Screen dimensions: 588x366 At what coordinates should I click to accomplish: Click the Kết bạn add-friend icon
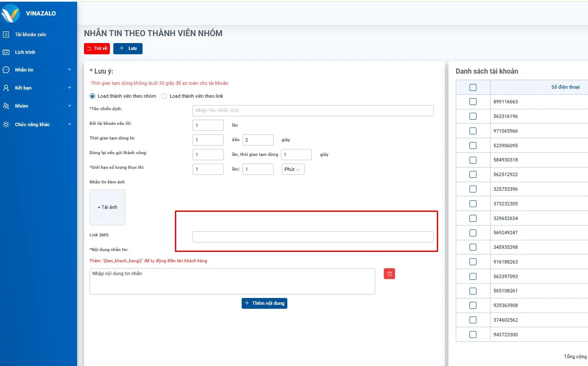pyautogui.click(x=6, y=88)
